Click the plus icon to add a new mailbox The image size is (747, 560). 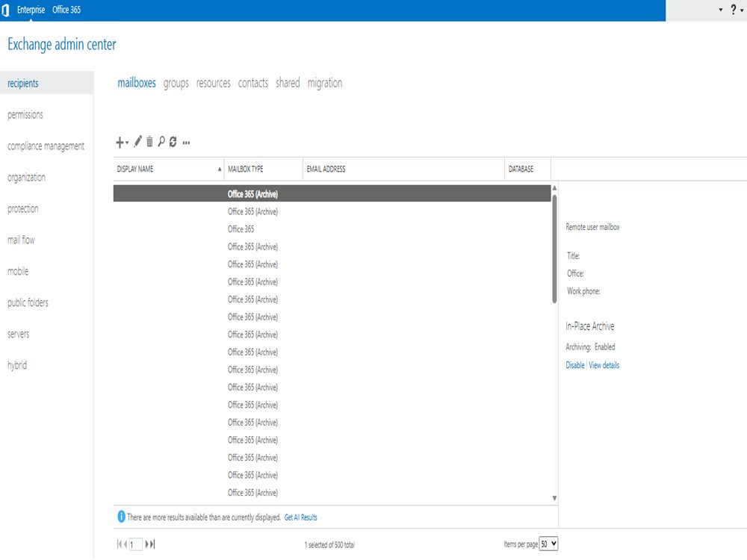[120, 142]
